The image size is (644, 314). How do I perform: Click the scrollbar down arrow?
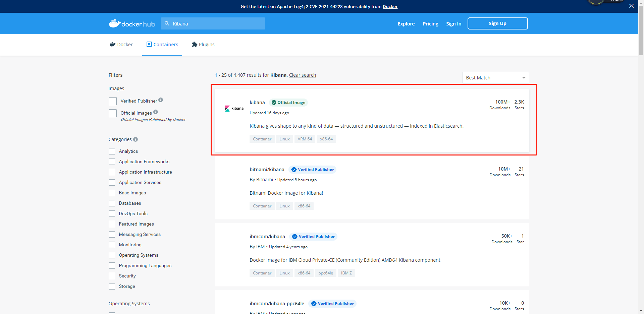point(641,311)
